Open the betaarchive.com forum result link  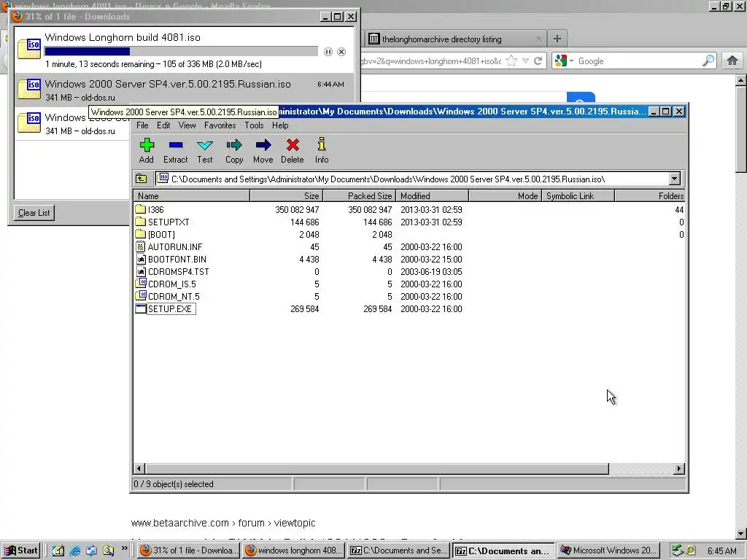(x=223, y=523)
